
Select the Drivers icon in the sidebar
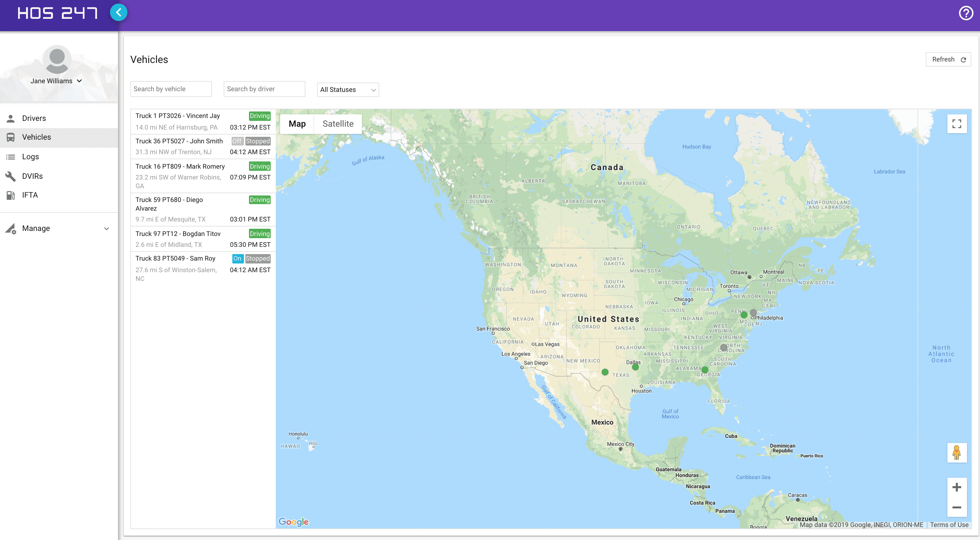(x=11, y=118)
